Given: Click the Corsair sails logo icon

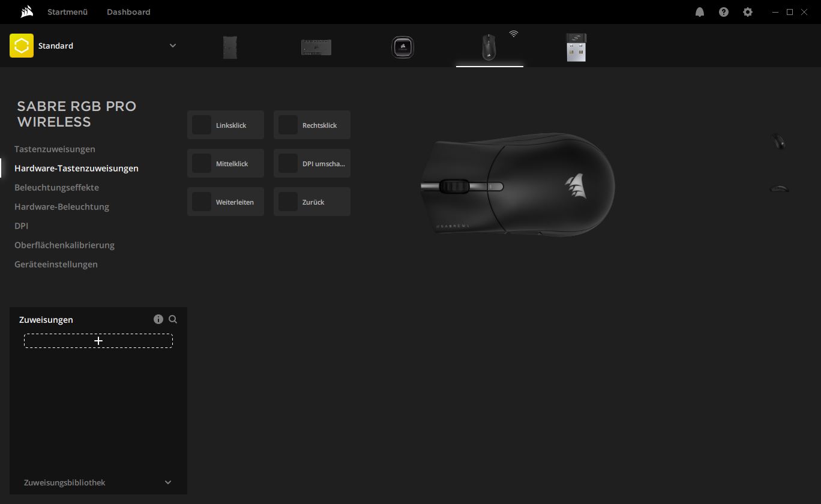Looking at the screenshot, I should [26, 12].
